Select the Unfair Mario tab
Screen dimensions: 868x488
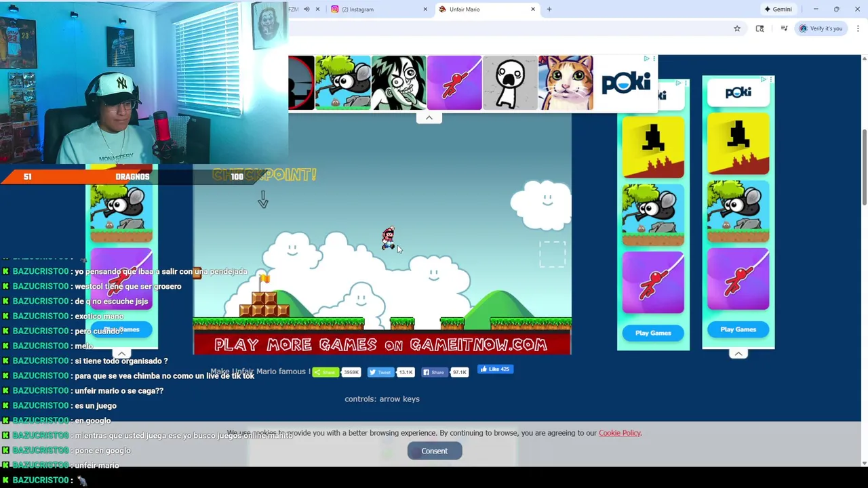485,9
